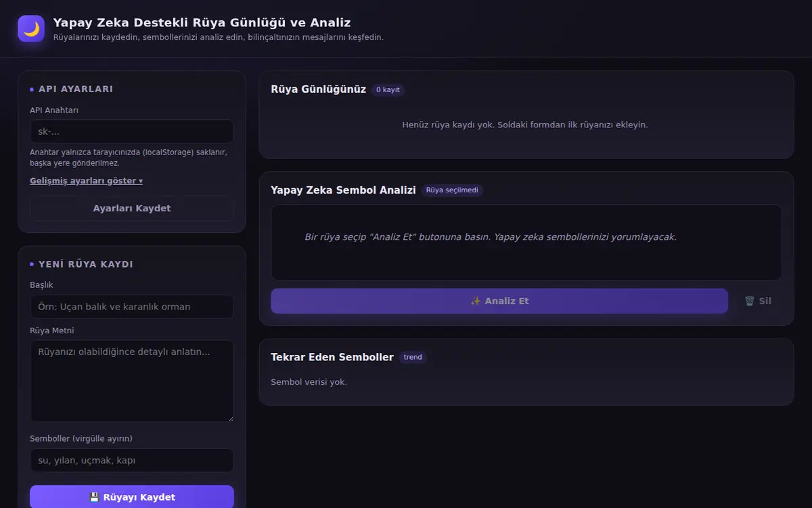Click the moon app logo icon
The height and width of the screenshot is (508, 812).
(x=31, y=28)
